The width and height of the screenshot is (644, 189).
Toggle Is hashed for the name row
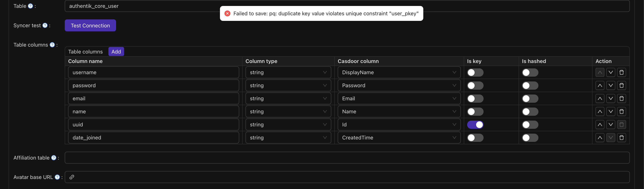click(x=530, y=112)
